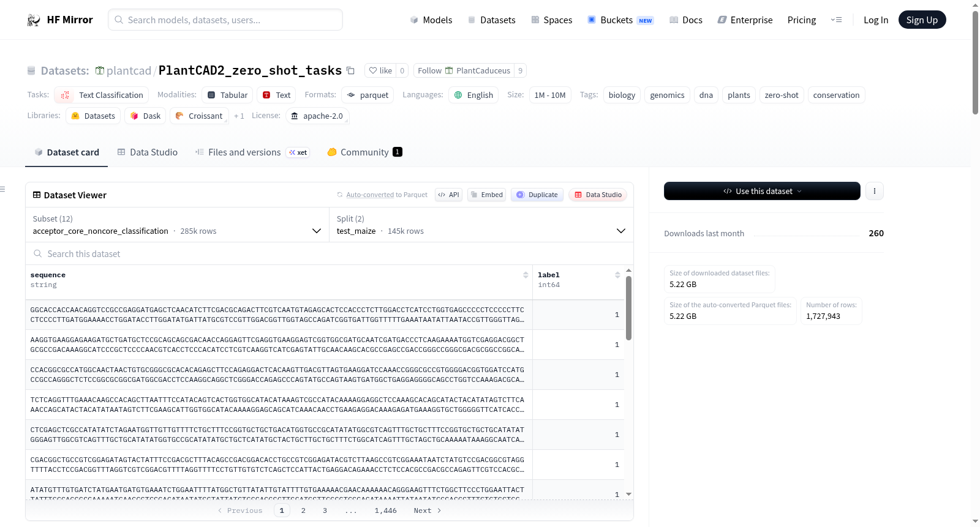980x527 pixels.
Task: Open Data Studio from the viewer header
Action: coord(598,195)
